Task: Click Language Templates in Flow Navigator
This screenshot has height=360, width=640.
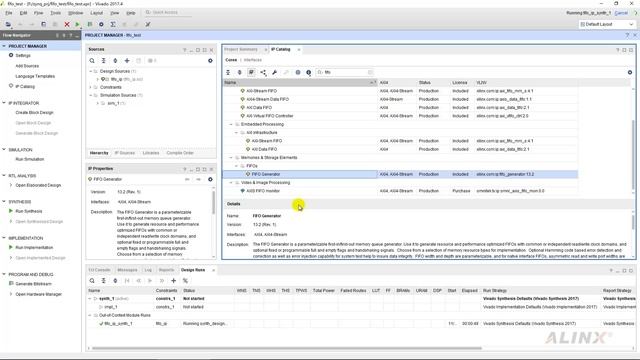Action: tap(35, 76)
